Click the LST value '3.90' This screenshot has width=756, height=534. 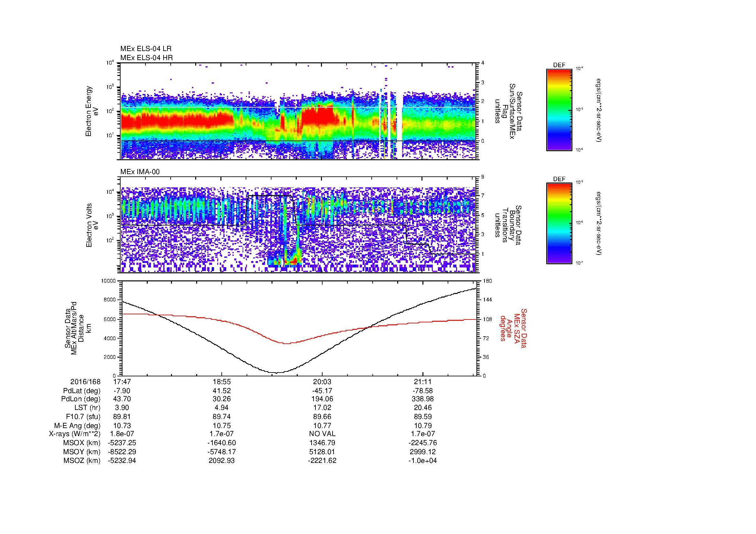[122, 408]
